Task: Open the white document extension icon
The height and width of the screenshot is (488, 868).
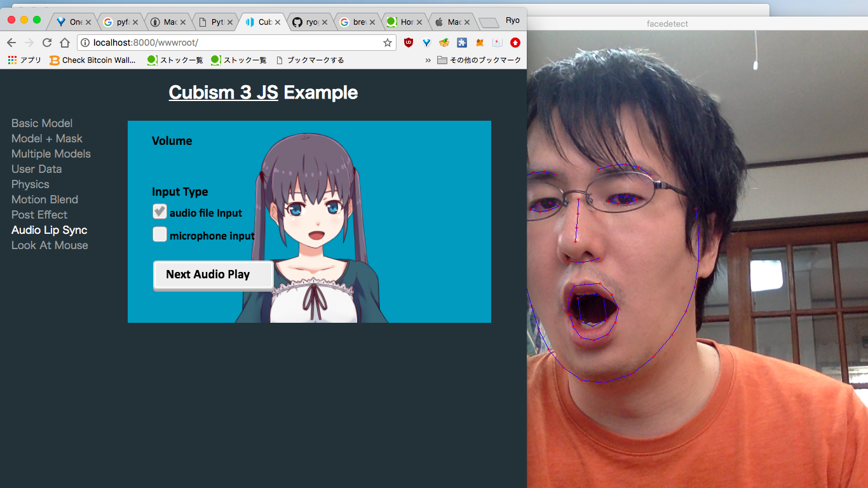Action: 498,43
